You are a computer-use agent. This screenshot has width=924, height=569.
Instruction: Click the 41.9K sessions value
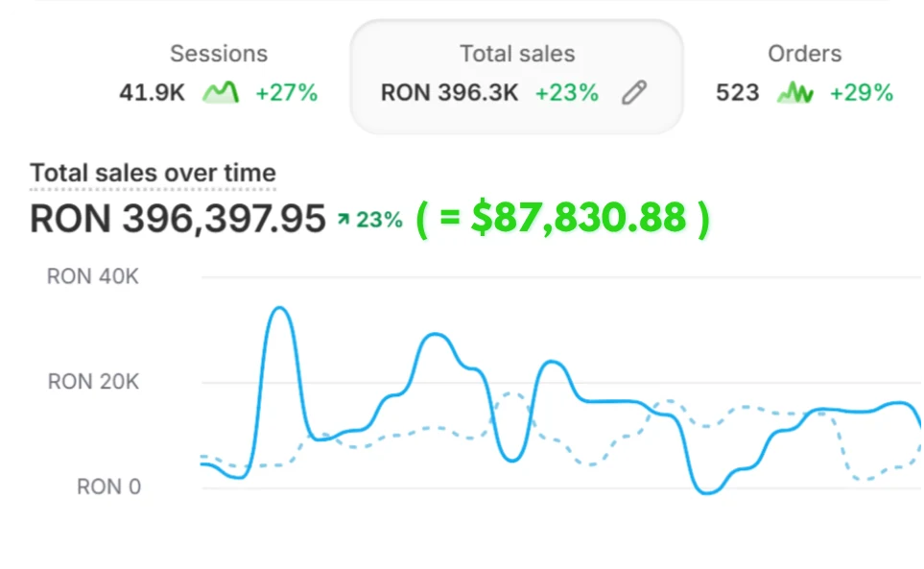pos(152,92)
